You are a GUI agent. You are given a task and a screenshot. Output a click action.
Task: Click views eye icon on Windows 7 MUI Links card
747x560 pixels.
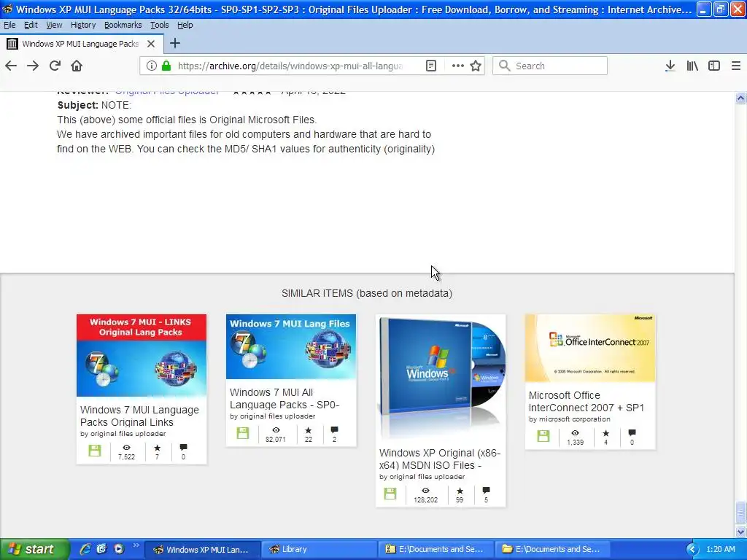coord(126,448)
